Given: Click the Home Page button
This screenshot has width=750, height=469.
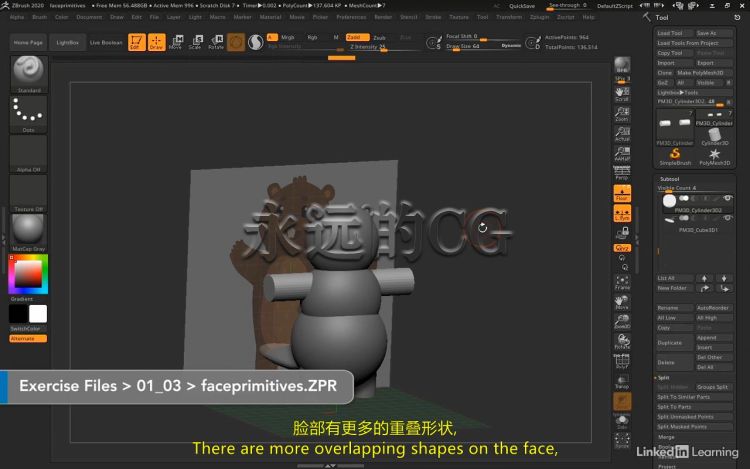Looking at the screenshot, I should point(28,42).
